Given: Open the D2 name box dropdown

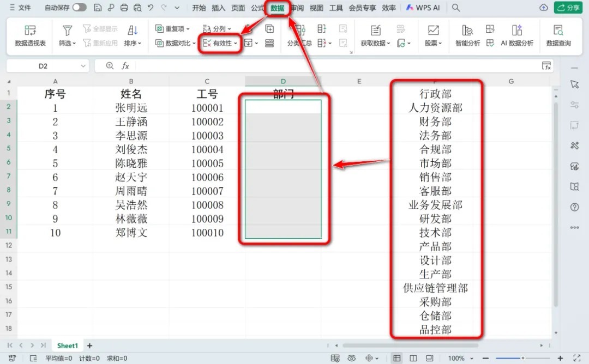Looking at the screenshot, I should click(83, 66).
